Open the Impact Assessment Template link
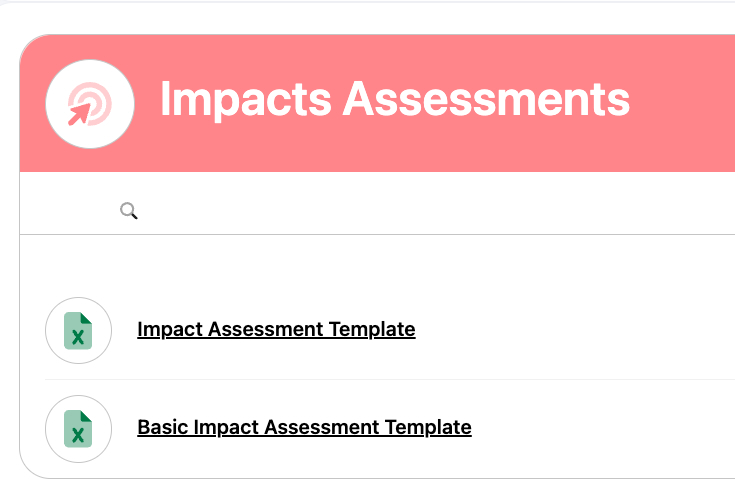Viewport: 735px width, 489px height. coord(276,329)
